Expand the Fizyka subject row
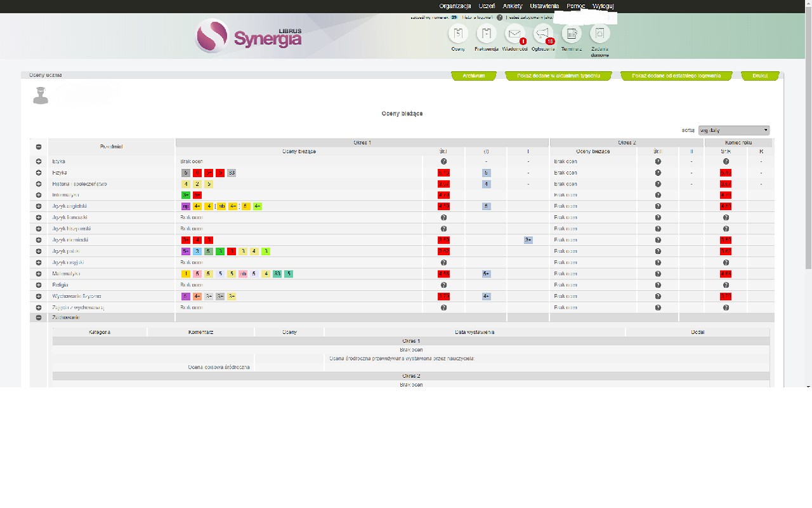Viewport: 812px width, 508px height. tap(39, 173)
